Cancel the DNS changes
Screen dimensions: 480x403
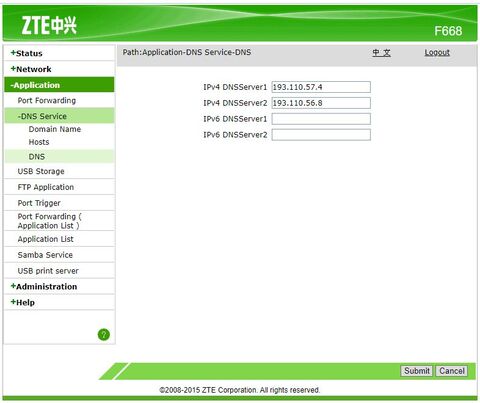click(x=452, y=371)
